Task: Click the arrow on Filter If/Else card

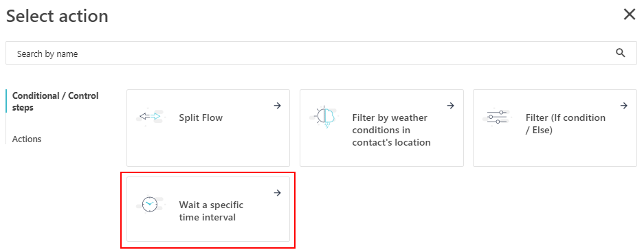Action: [624, 106]
